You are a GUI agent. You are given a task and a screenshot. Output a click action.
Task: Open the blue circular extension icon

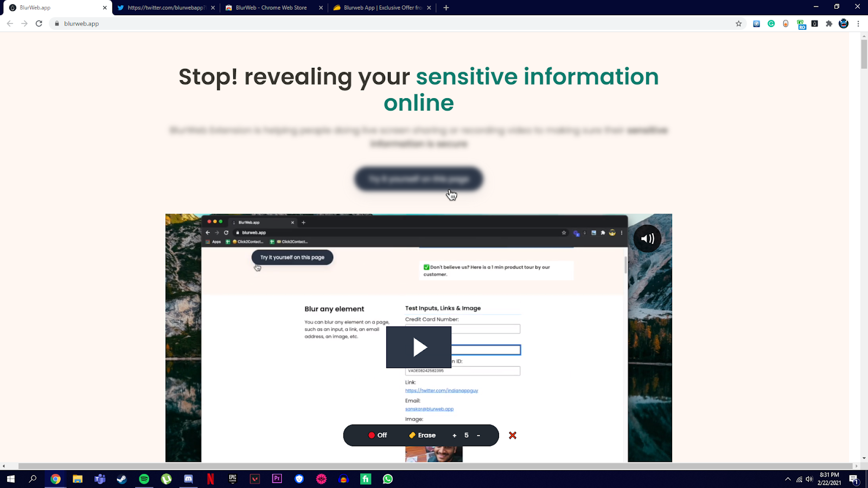pyautogui.click(x=756, y=23)
